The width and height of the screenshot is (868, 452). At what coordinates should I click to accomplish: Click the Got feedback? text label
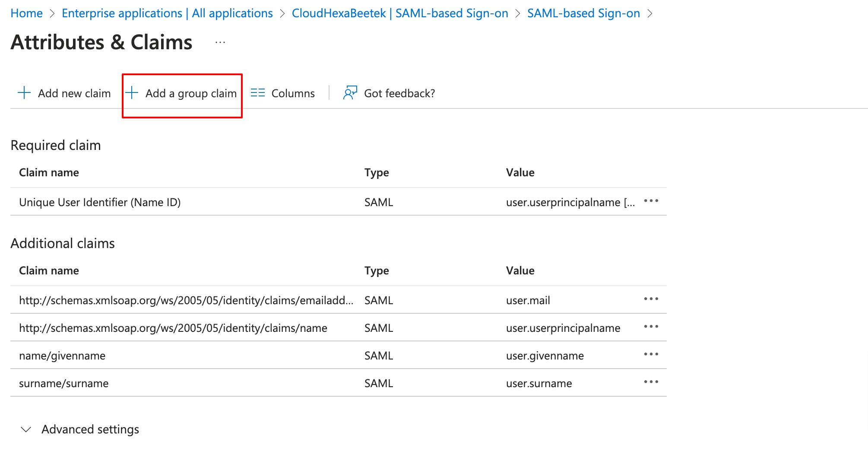pos(399,93)
